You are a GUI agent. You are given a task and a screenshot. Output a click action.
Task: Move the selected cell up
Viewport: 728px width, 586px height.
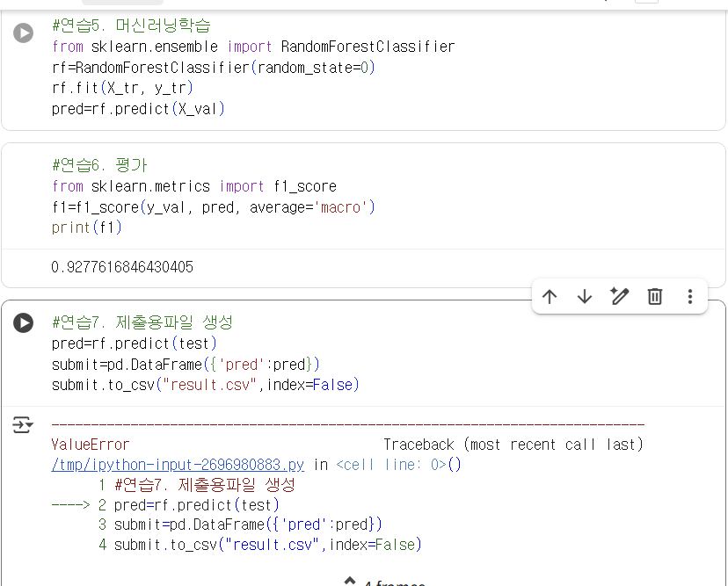coord(550,297)
